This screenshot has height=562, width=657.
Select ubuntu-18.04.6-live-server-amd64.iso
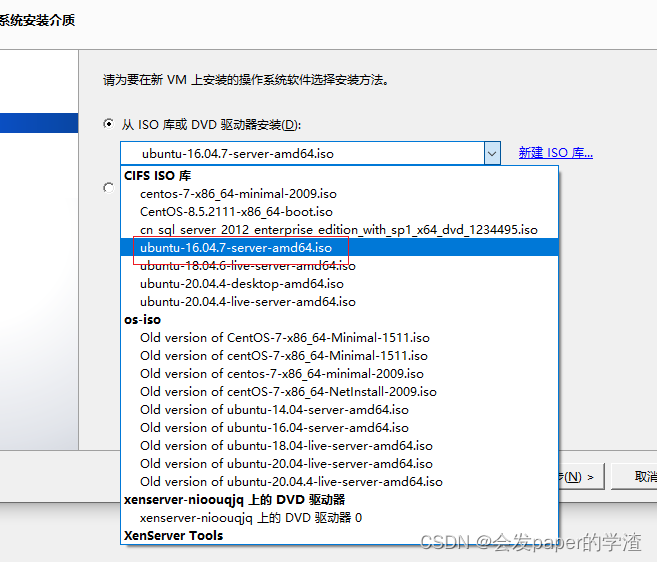click(339, 266)
